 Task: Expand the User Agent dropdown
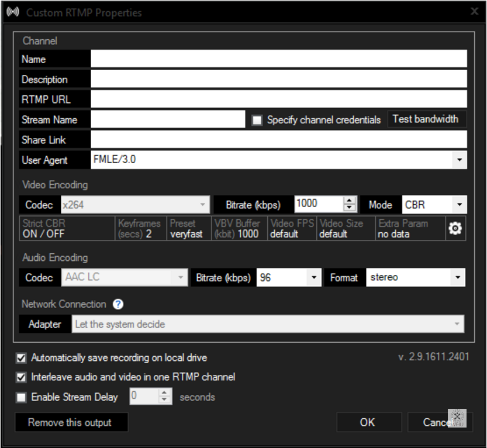coord(460,160)
